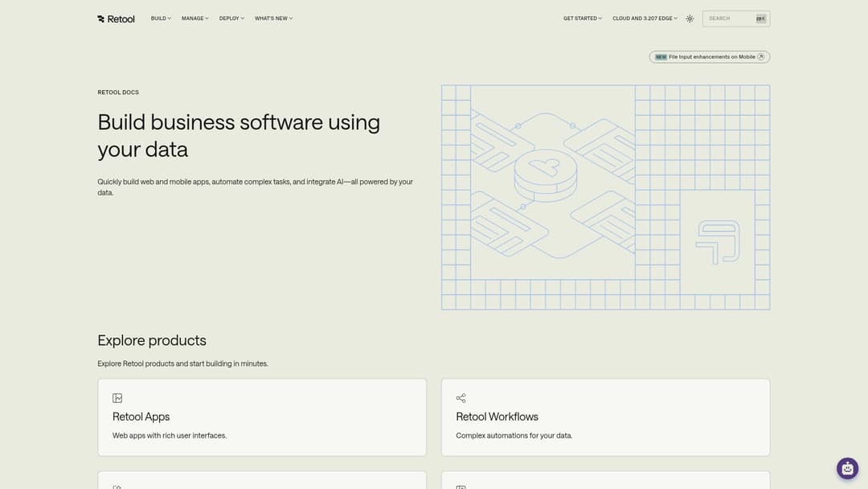Click the keyboard shortcut badge in search box
The height and width of the screenshot is (489, 868).
(760, 18)
